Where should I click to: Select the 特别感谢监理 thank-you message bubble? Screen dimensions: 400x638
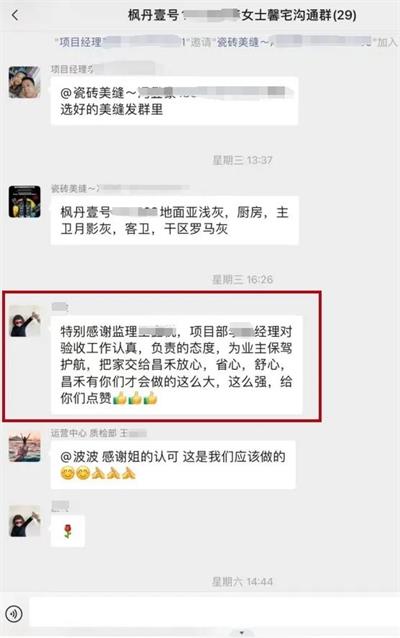tap(176, 365)
